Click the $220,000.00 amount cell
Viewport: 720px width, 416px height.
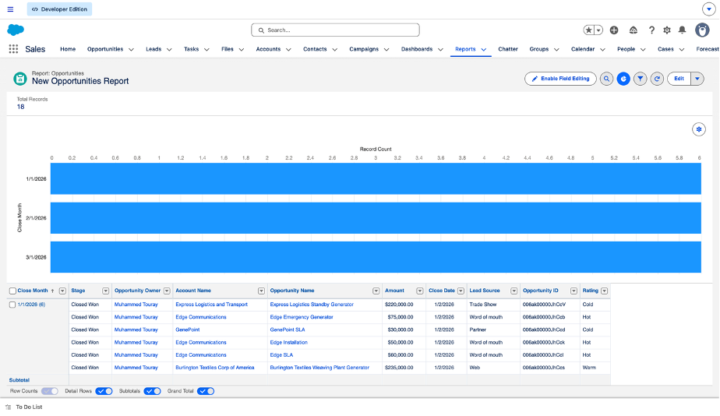(x=399, y=304)
